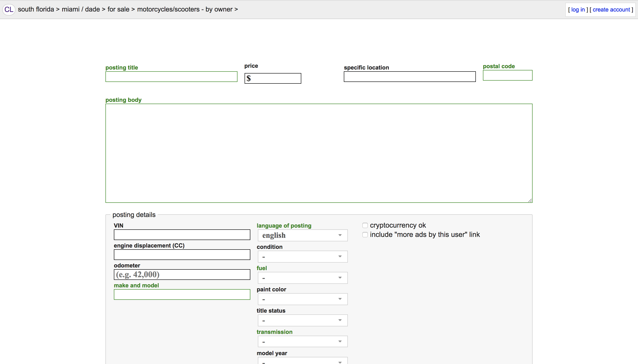Click the log in link
Screen dimensions: 638x364
pos(578,10)
